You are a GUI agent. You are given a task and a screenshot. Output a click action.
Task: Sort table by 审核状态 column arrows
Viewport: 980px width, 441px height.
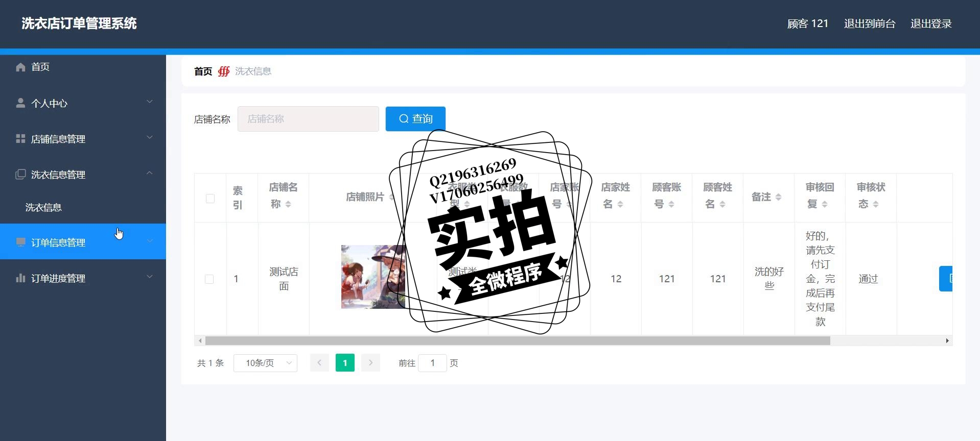coord(876,204)
